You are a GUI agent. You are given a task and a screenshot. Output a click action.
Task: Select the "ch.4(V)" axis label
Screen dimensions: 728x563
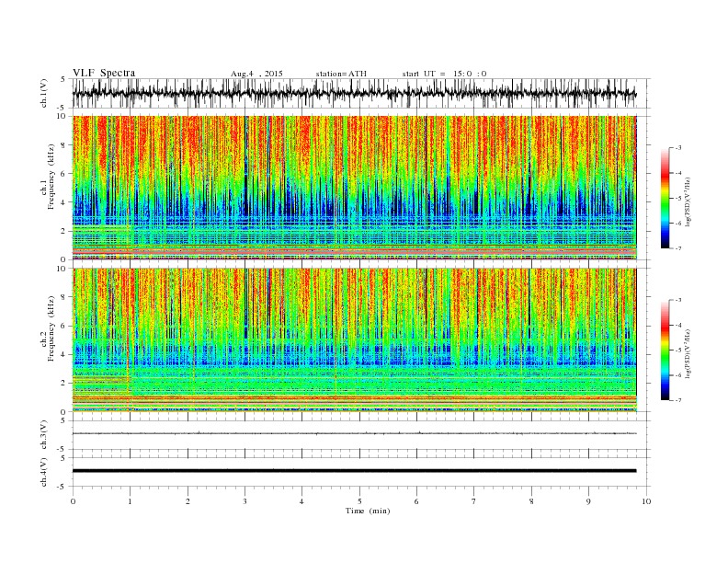pos(44,472)
